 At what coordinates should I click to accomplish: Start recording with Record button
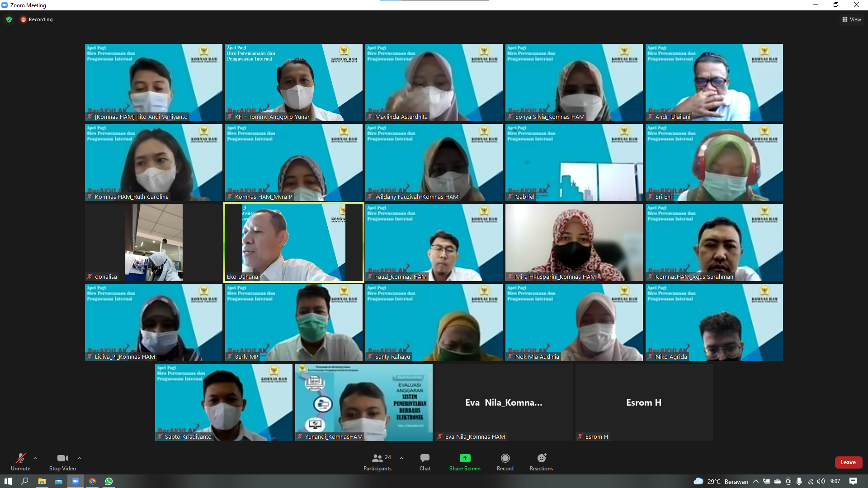click(505, 459)
